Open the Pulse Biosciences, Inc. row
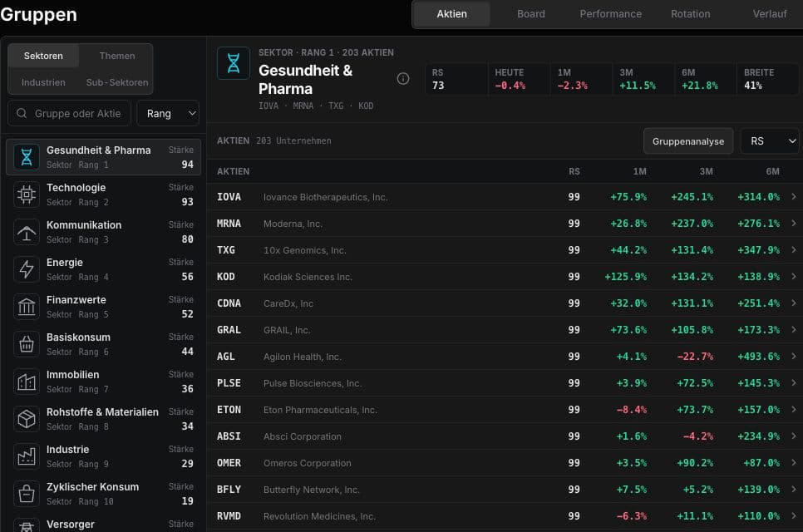This screenshot has height=532, width=803. (505, 383)
